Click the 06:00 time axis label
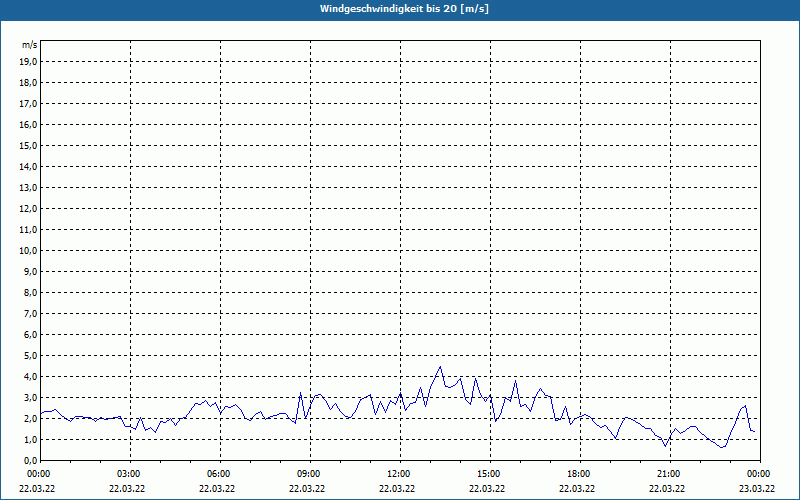800x500 pixels. [x=220, y=474]
